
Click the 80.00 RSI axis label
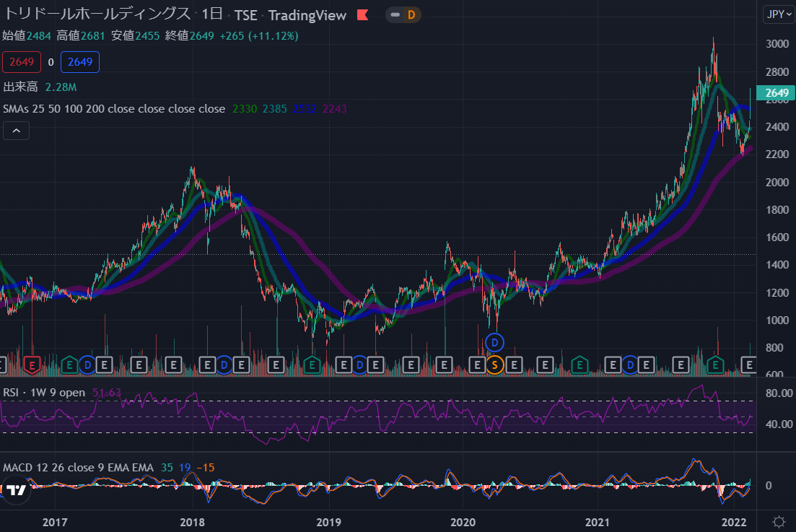779,393
